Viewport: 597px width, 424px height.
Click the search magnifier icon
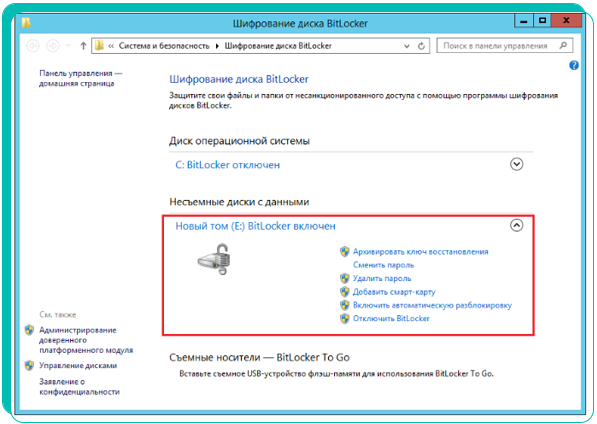[563, 46]
